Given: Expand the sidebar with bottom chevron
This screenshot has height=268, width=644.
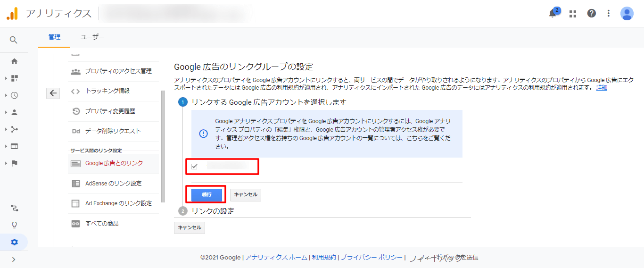Looking at the screenshot, I should point(14,259).
